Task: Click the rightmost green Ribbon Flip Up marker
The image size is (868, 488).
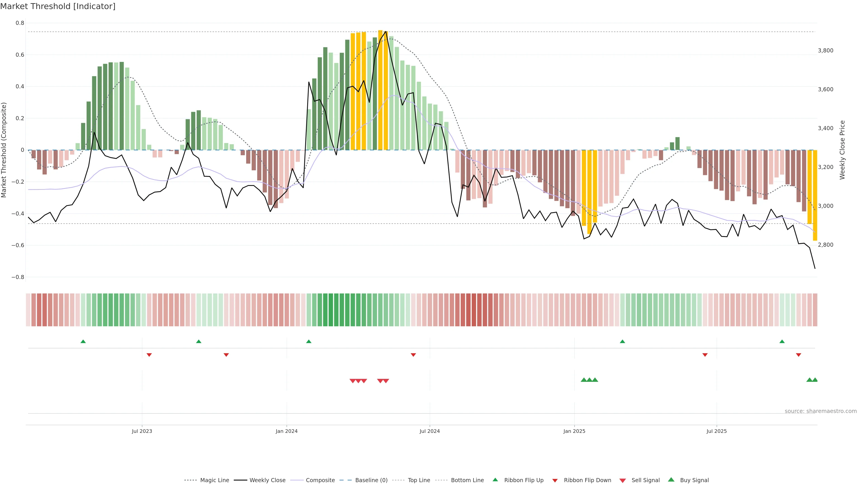Action: (782, 342)
